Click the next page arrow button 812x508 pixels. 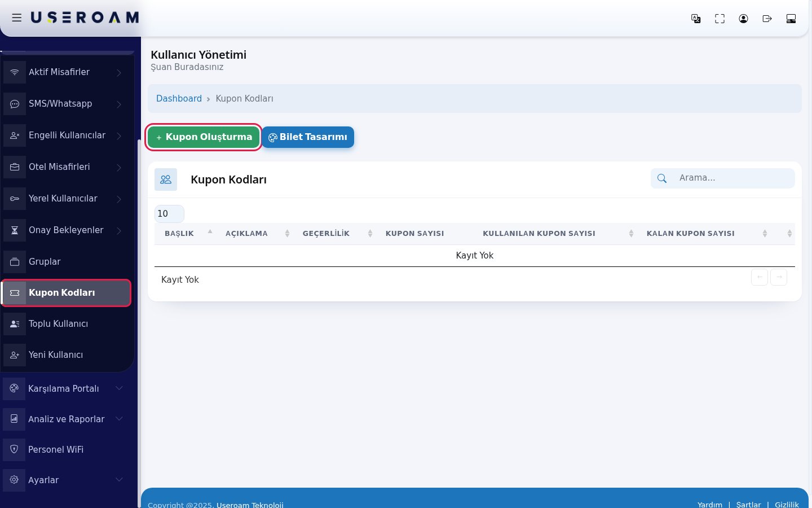point(779,277)
